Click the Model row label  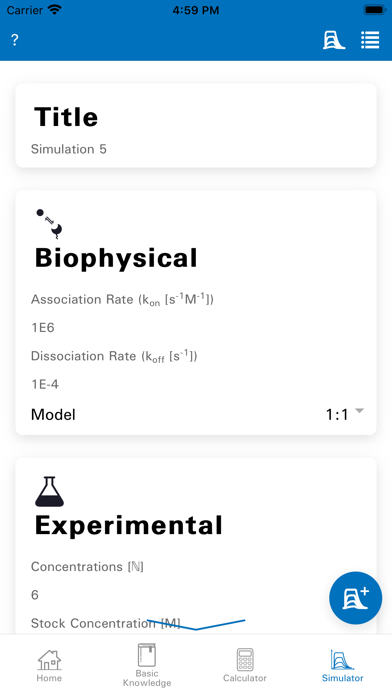coord(53,415)
